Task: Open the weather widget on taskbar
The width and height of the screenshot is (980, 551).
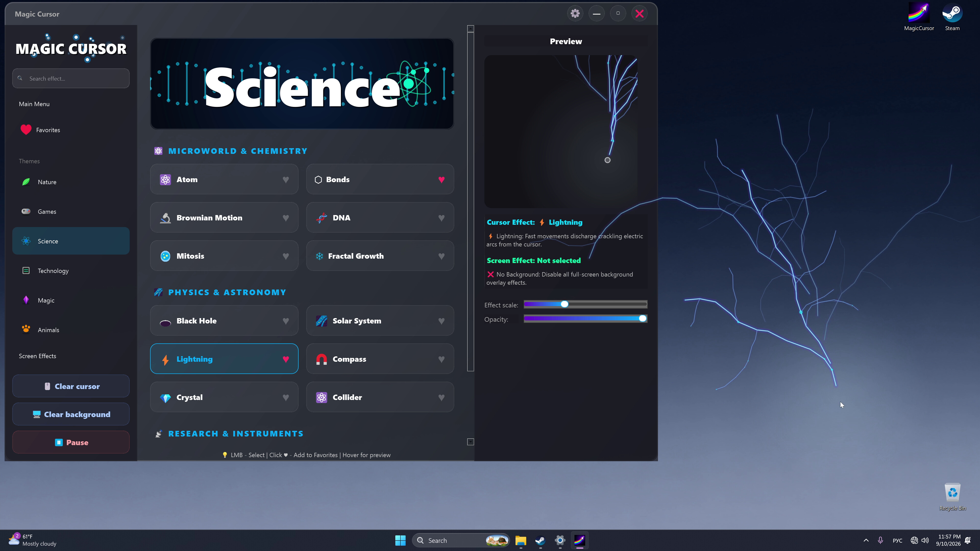Action: 32,540
